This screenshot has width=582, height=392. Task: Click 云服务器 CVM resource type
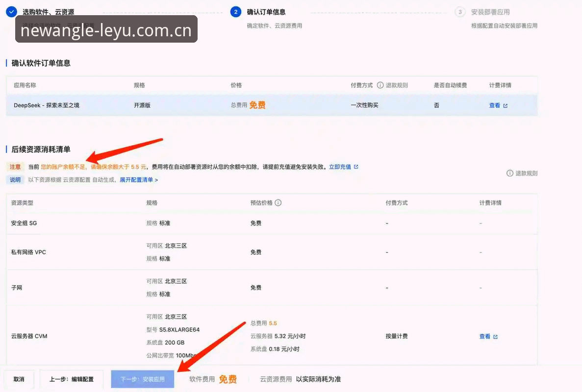pos(29,336)
